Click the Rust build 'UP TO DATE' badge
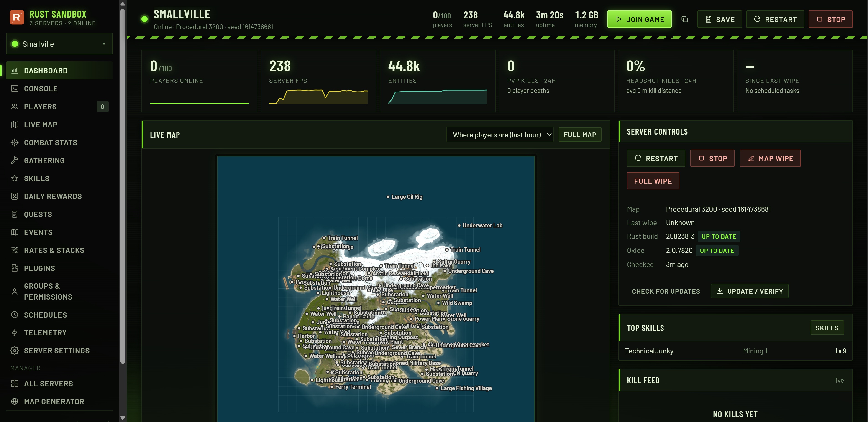Viewport: 868px width, 422px height. coord(718,236)
